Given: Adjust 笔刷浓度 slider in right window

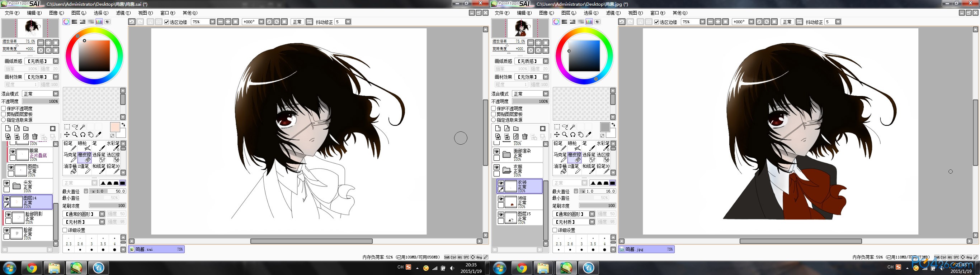Looking at the screenshot, I should 597,206.
